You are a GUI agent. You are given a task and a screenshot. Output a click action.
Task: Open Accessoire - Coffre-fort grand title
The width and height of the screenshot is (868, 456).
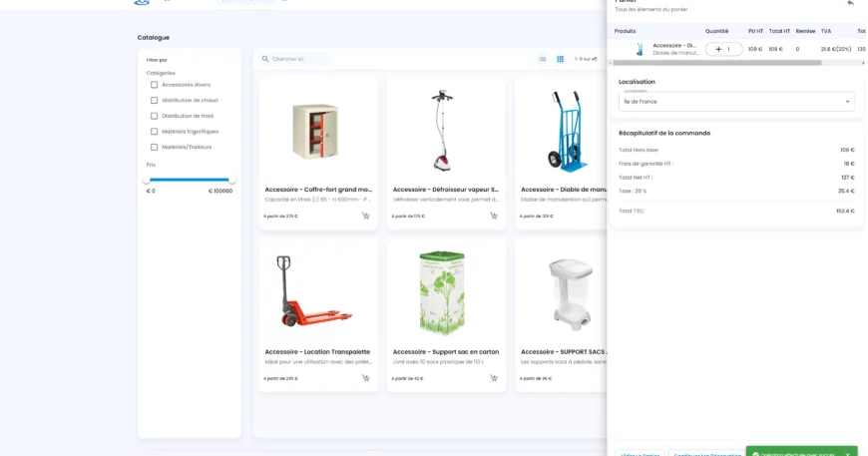coord(318,190)
